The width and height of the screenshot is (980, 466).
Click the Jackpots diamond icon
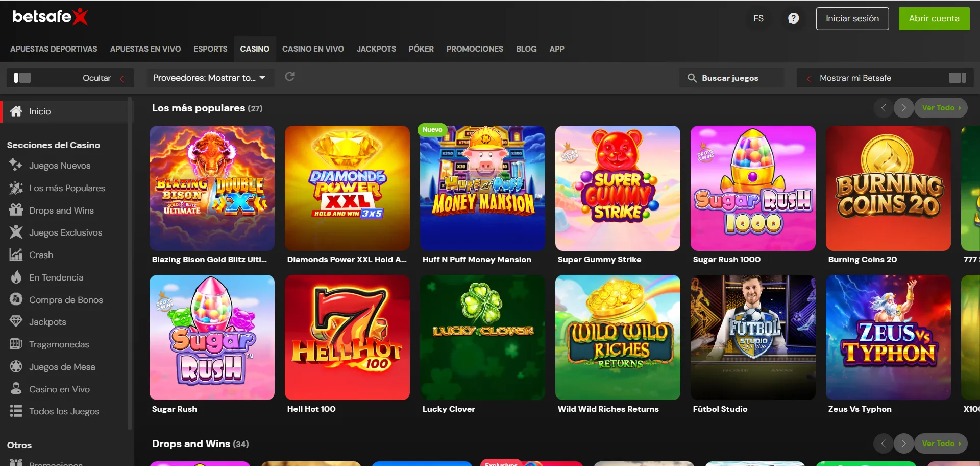(x=16, y=321)
